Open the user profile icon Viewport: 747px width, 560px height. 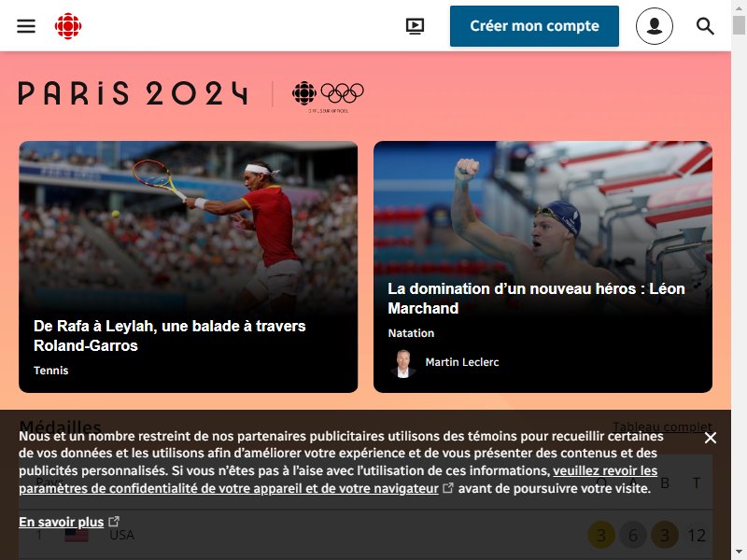point(655,26)
